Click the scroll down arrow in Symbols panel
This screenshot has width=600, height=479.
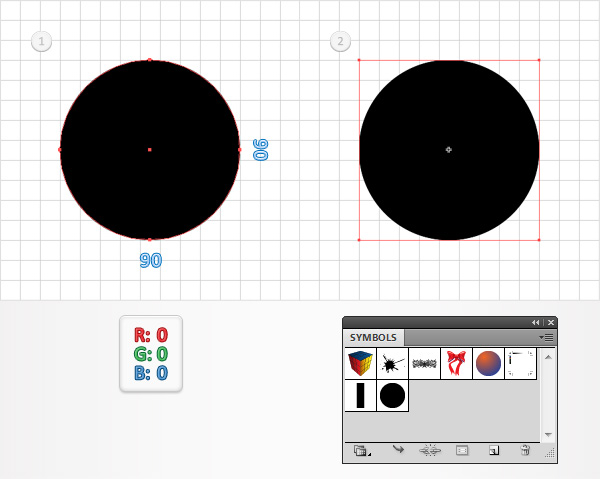(548, 435)
